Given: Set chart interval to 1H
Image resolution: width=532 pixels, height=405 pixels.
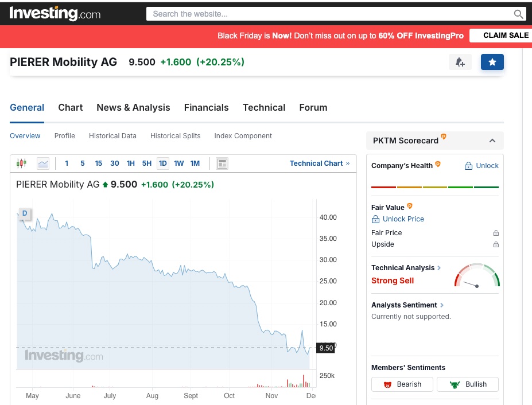Looking at the screenshot, I should (x=131, y=163).
